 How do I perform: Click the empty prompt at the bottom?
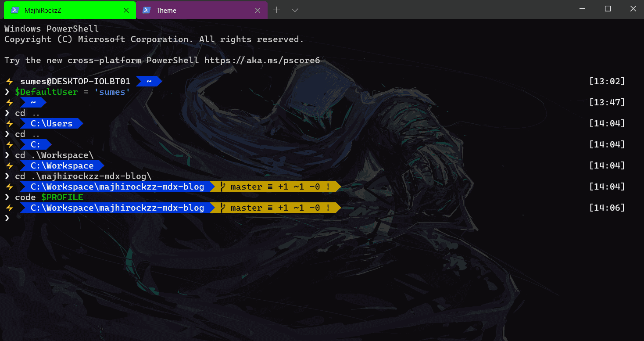(x=7, y=218)
